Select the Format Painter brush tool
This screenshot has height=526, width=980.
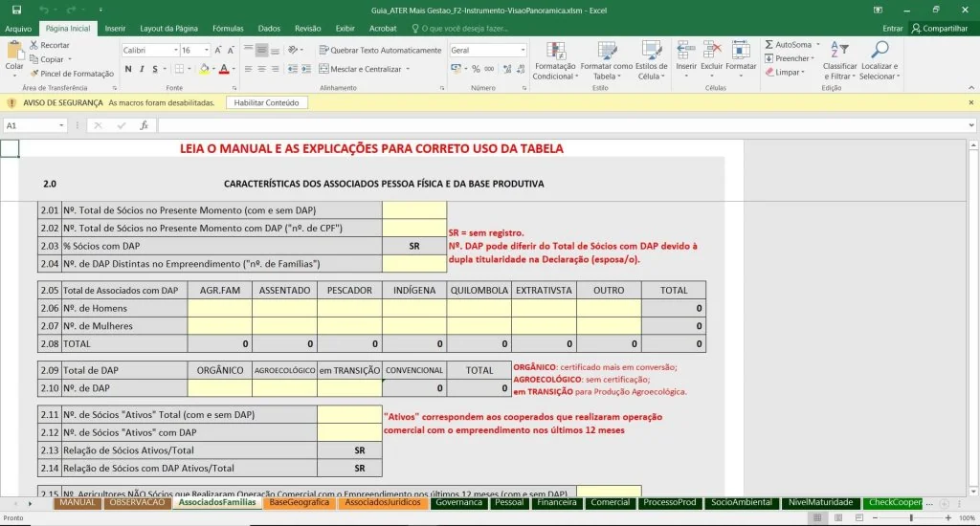(35, 74)
